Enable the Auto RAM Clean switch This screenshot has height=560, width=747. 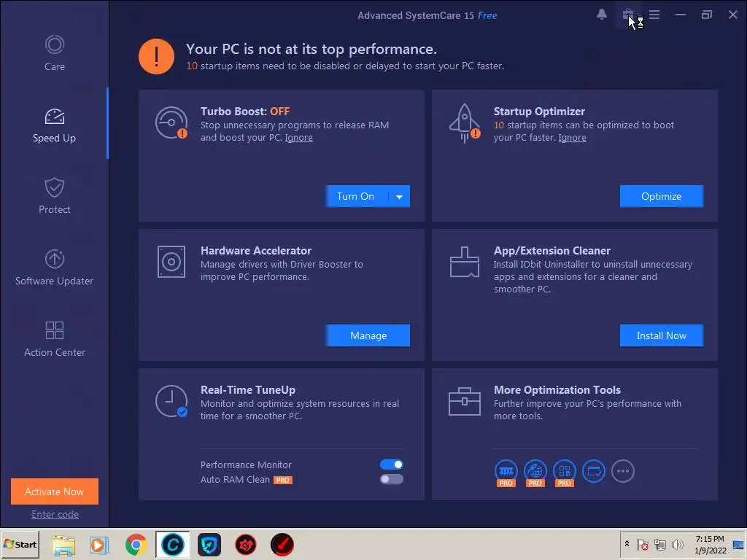coord(392,479)
